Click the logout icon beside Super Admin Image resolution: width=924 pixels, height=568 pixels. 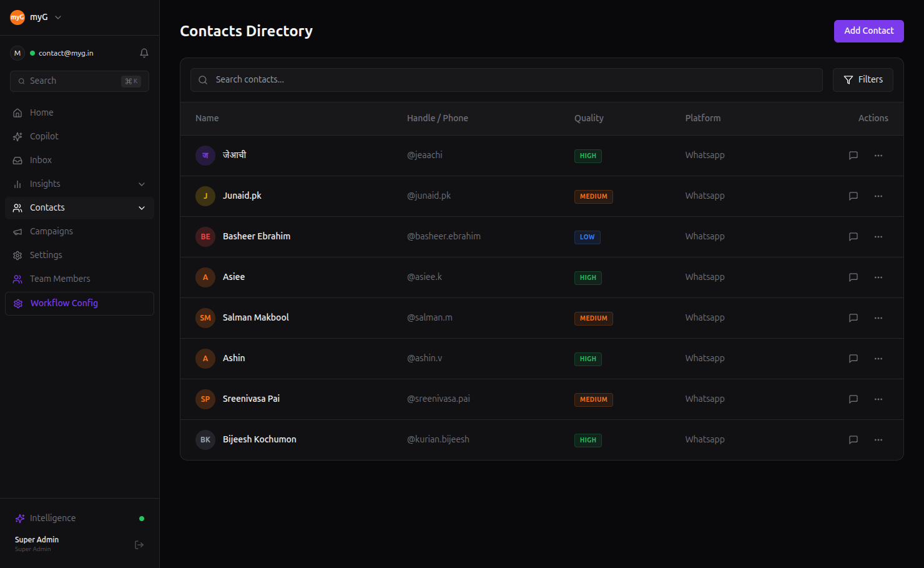point(139,545)
